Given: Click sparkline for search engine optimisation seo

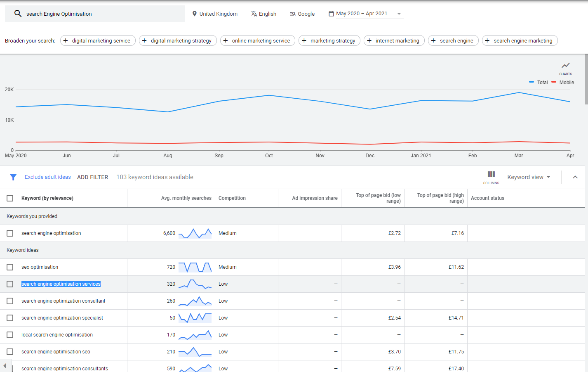Looking at the screenshot, I should [x=195, y=352].
